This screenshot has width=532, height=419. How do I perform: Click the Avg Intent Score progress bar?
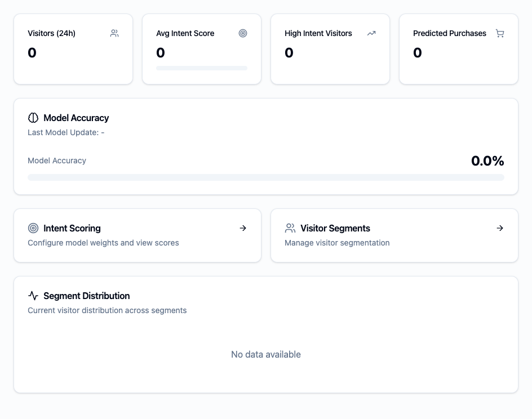point(202,68)
